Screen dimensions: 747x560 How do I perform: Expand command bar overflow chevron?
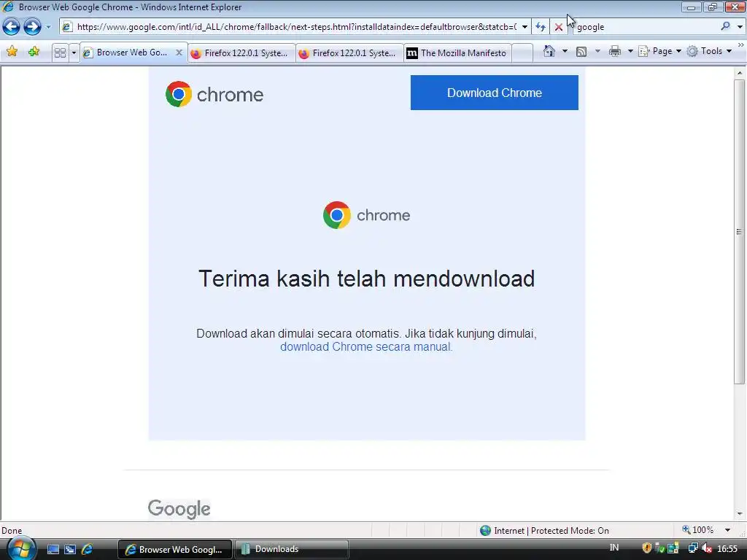point(741,44)
